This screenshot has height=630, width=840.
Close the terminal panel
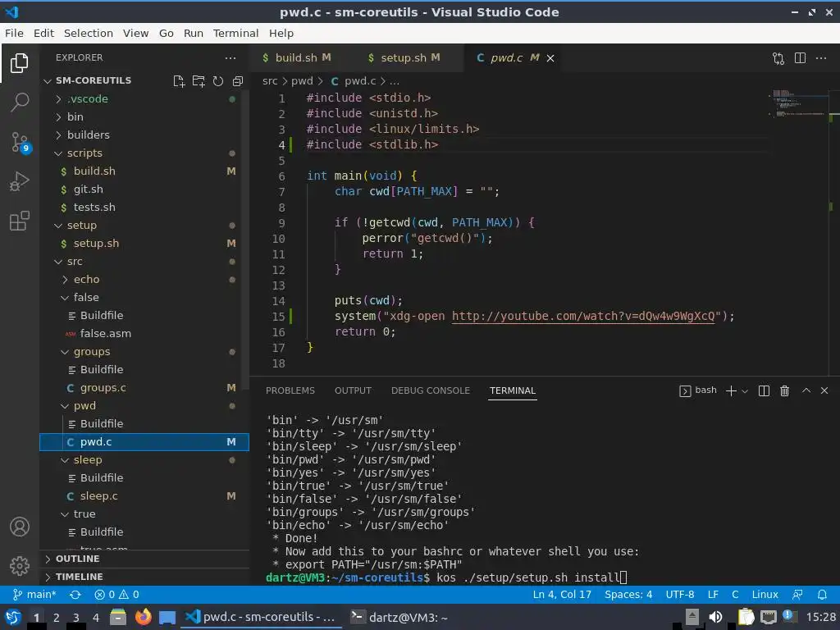click(x=824, y=390)
